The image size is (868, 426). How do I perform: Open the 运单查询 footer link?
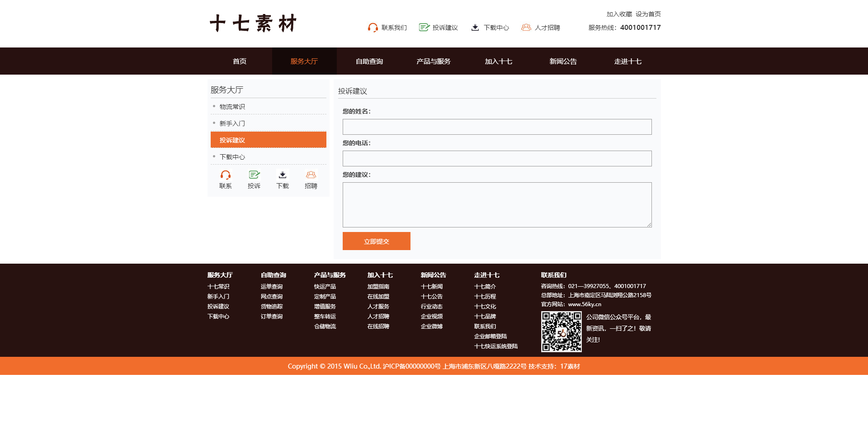tap(272, 287)
